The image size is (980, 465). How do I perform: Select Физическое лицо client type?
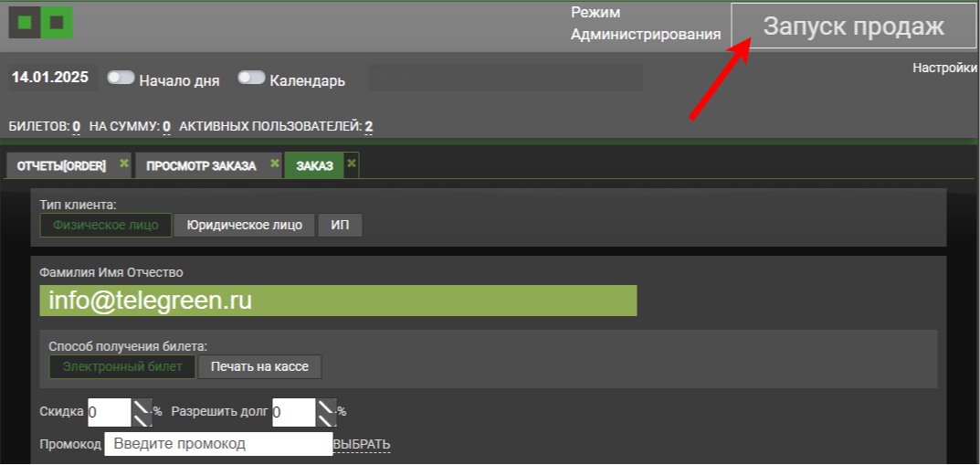pyautogui.click(x=106, y=225)
